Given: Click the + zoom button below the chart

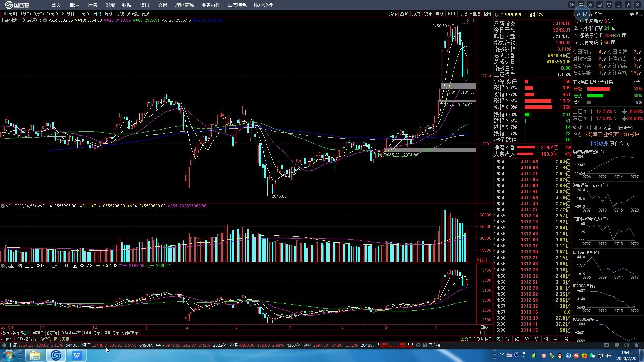Looking at the screenshot, I should pyautogui.click(x=481, y=333).
